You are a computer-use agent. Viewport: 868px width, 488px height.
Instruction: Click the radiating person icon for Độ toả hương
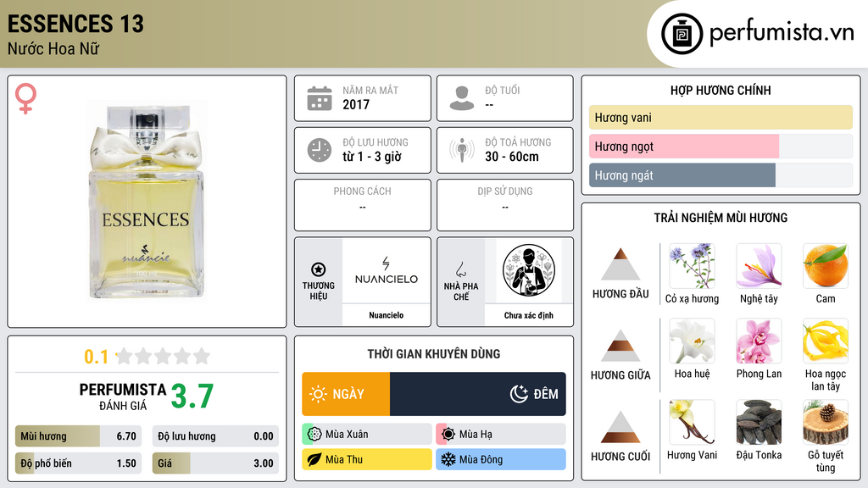[x=462, y=150]
